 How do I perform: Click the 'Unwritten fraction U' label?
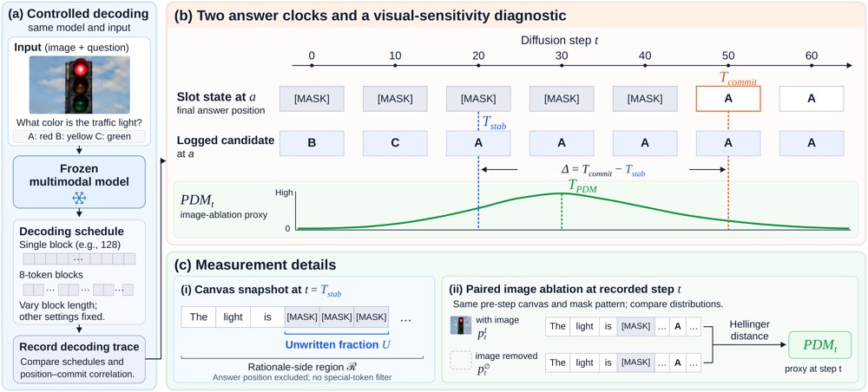pyautogui.click(x=337, y=343)
